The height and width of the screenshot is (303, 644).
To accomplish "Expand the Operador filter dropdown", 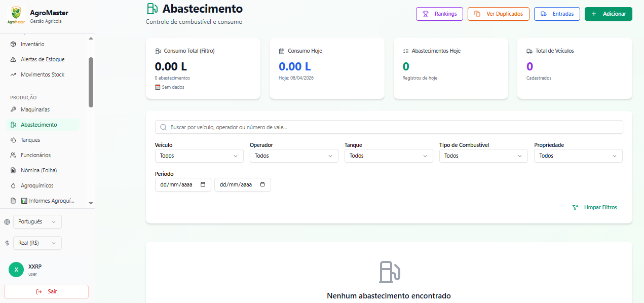I will [x=293, y=156].
